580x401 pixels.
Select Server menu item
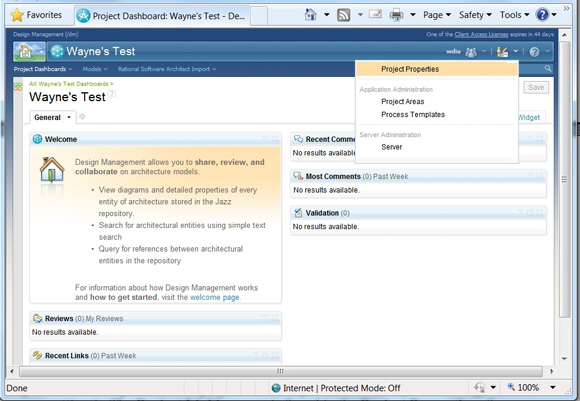tap(391, 147)
